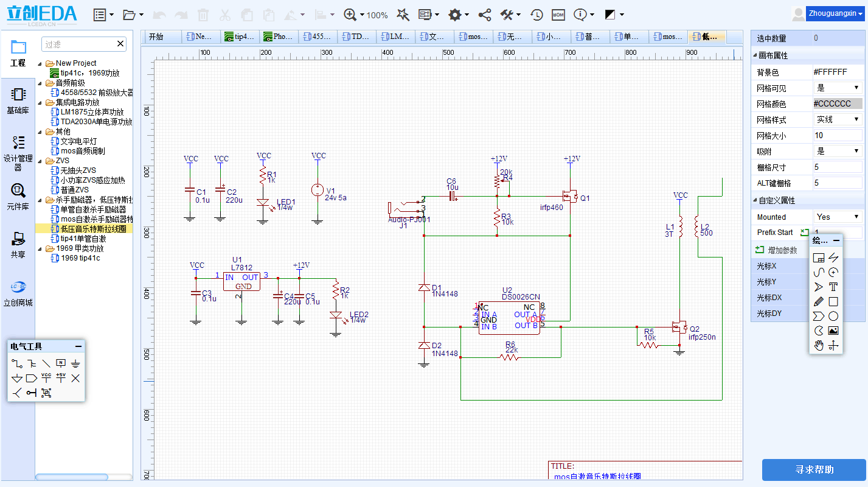Open the user Zhouguangxin account dropdown
The image size is (868, 487).
(835, 13)
